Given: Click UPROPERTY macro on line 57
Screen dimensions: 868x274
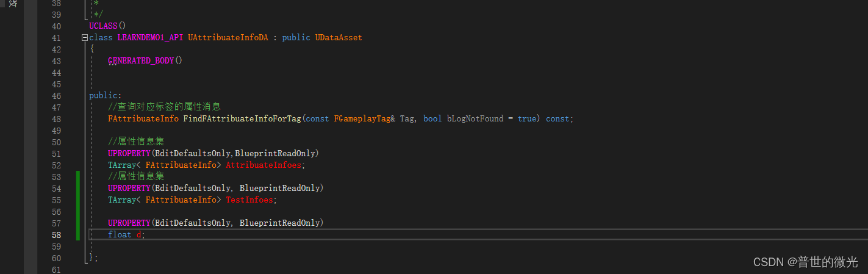Looking at the screenshot, I should tap(129, 223).
